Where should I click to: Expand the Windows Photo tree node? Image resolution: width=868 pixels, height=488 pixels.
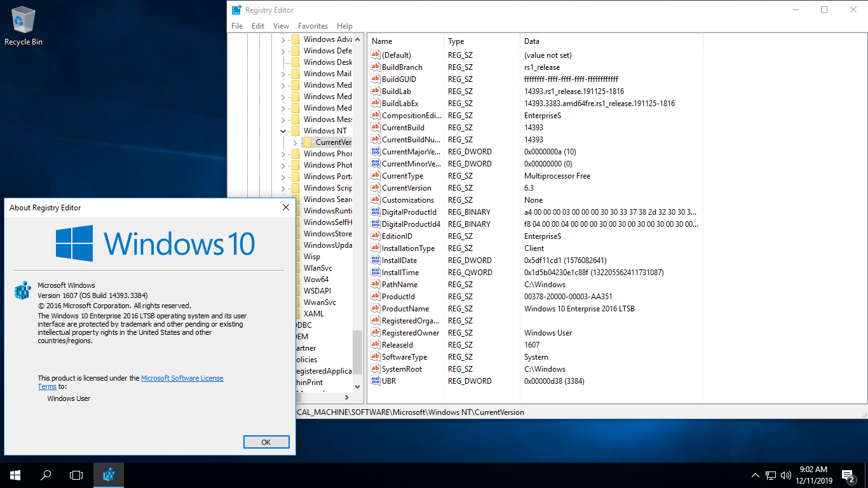point(283,165)
